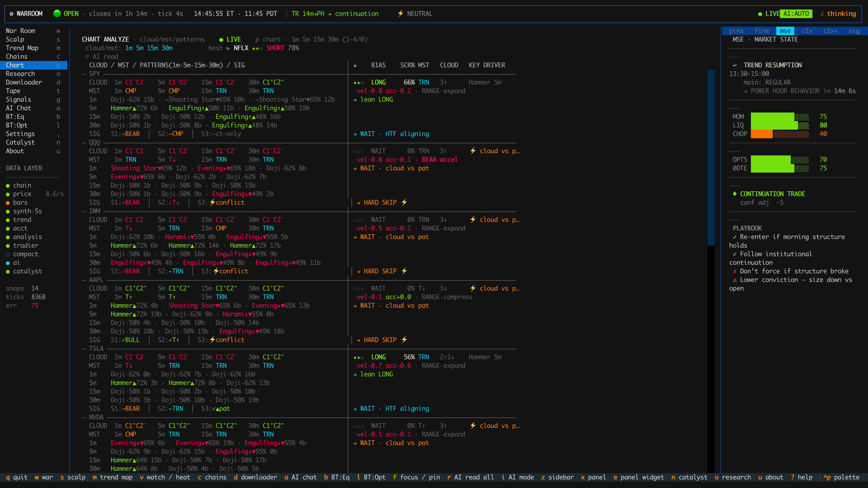Open AI Chat from the sidebar
Screen dimensions: 868x488
click(34, 108)
